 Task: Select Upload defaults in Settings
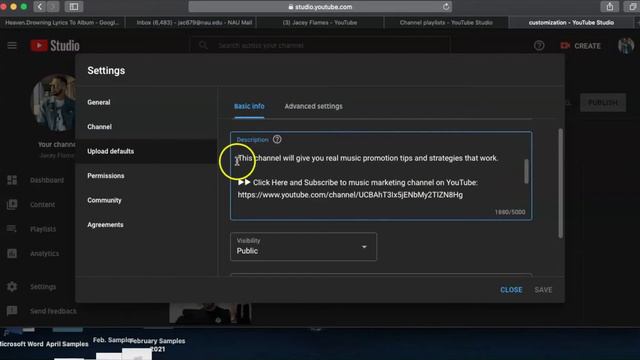[111, 151]
